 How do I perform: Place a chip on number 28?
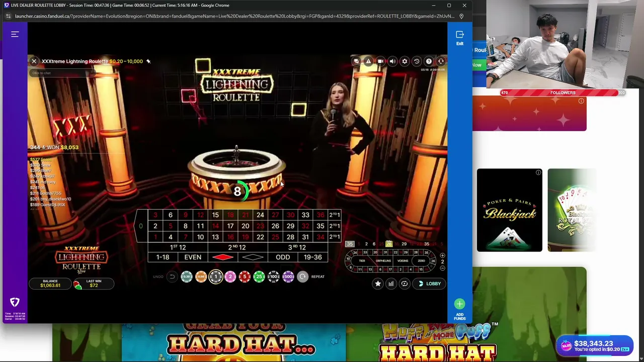(x=290, y=237)
